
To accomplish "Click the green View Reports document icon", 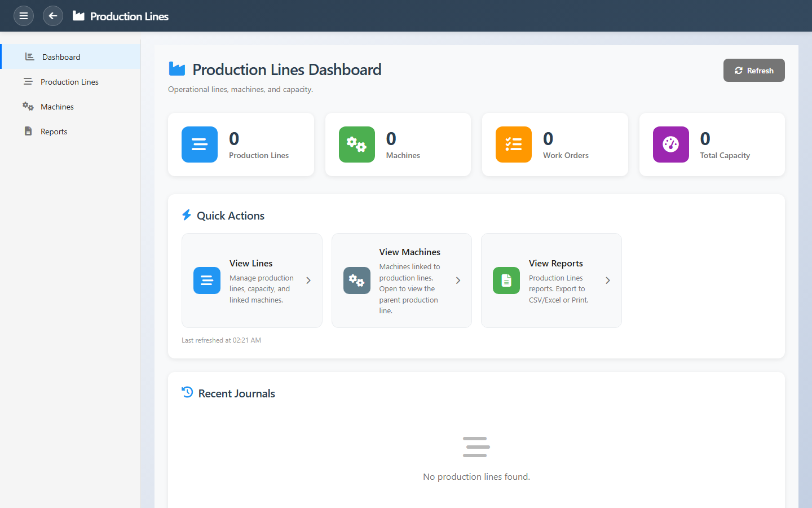I will pos(506,281).
